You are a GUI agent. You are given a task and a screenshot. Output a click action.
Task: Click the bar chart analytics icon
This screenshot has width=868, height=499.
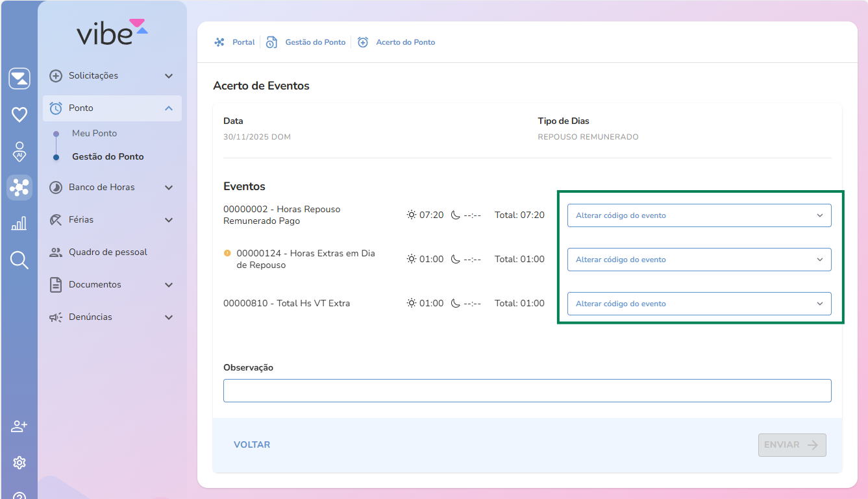click(19, 224)
